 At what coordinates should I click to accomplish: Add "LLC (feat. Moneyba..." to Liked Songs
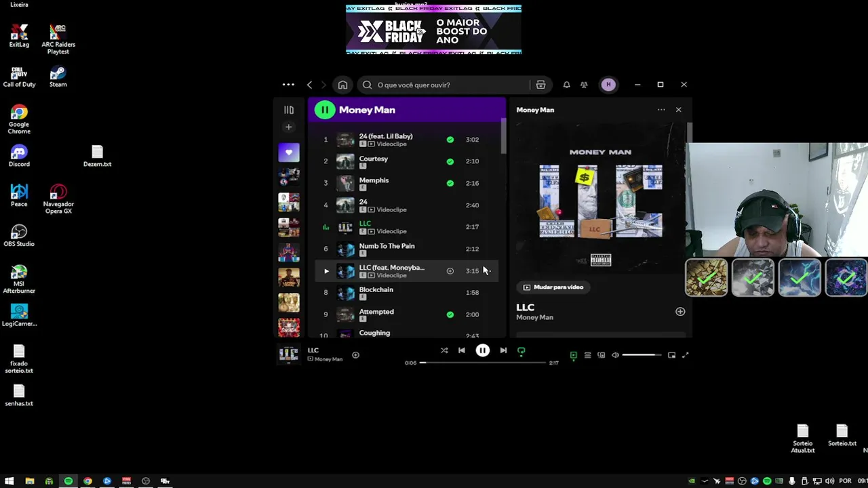[450, 271]
